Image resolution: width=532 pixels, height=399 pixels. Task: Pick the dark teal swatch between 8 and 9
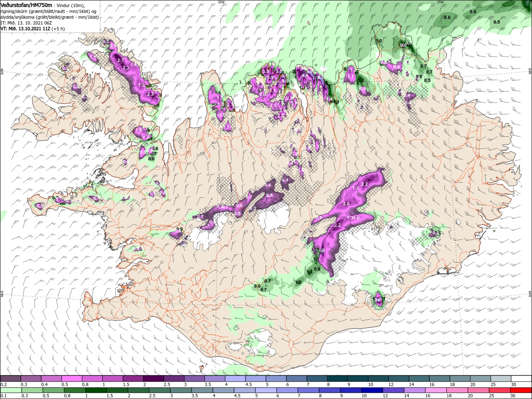337,379
